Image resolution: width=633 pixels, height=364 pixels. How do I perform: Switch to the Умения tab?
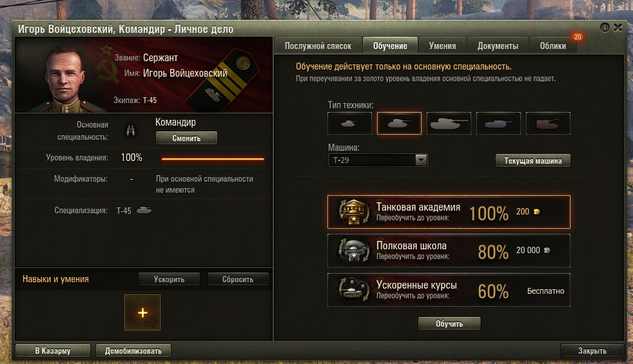point(442,46)
